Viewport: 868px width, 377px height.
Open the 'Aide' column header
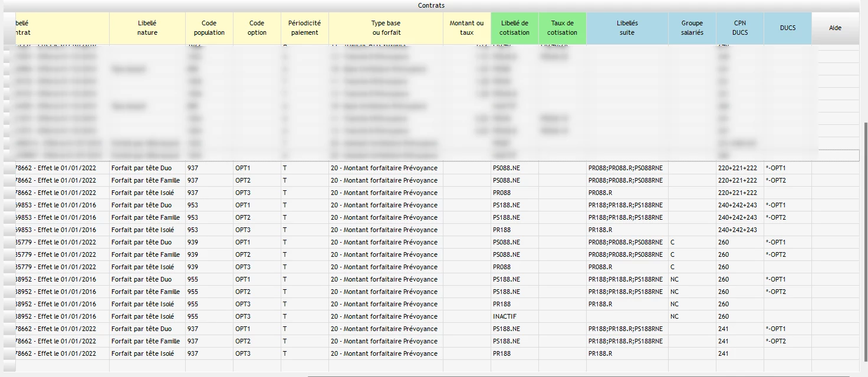click(x=836, y=28)
